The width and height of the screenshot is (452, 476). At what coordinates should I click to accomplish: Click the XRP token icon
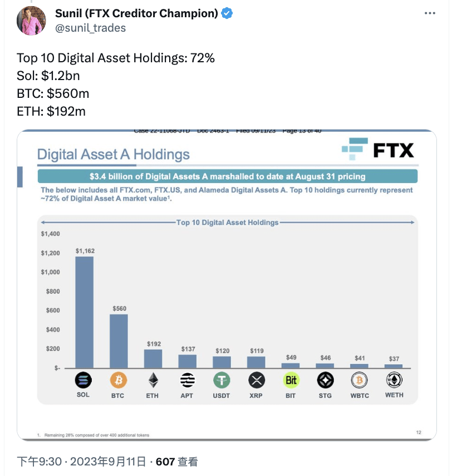256,381
